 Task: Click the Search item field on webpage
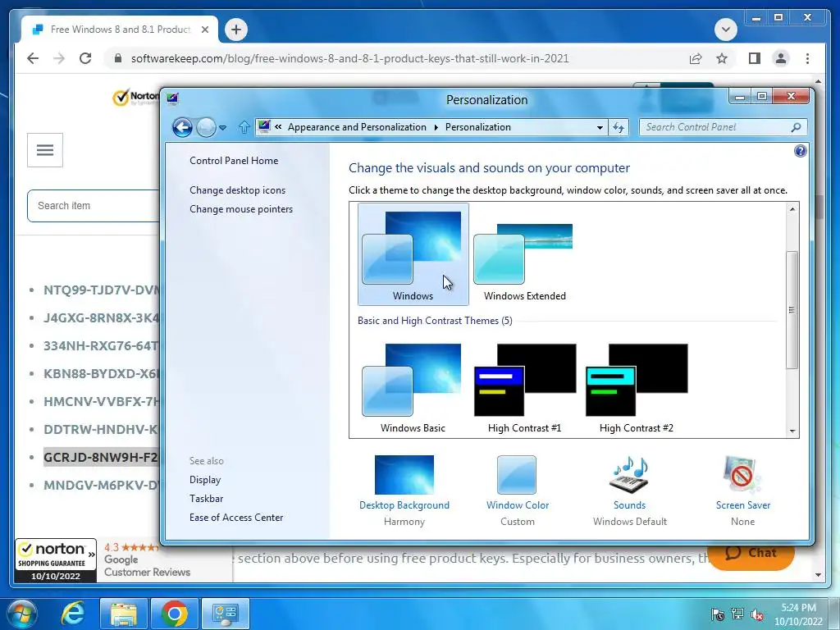pos(94,206)
